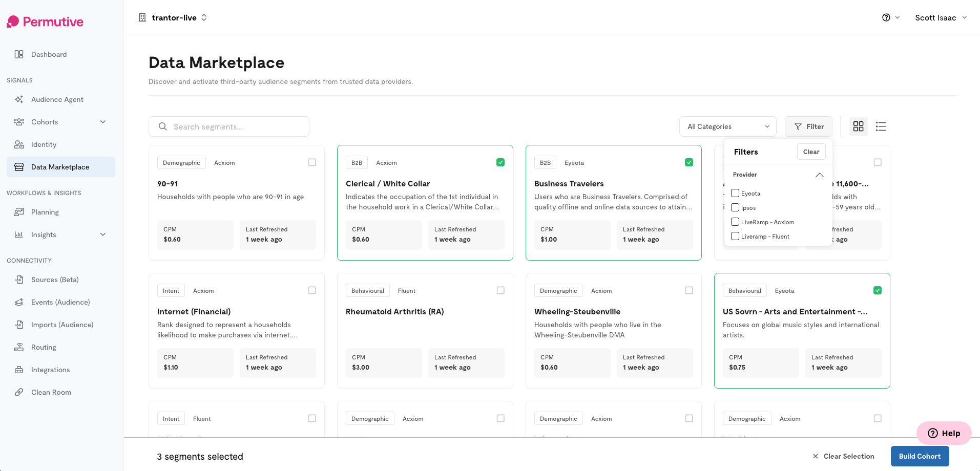Click the Events (Audience) icon
Viewport: 980px width, 471px height.
[19, 302]
